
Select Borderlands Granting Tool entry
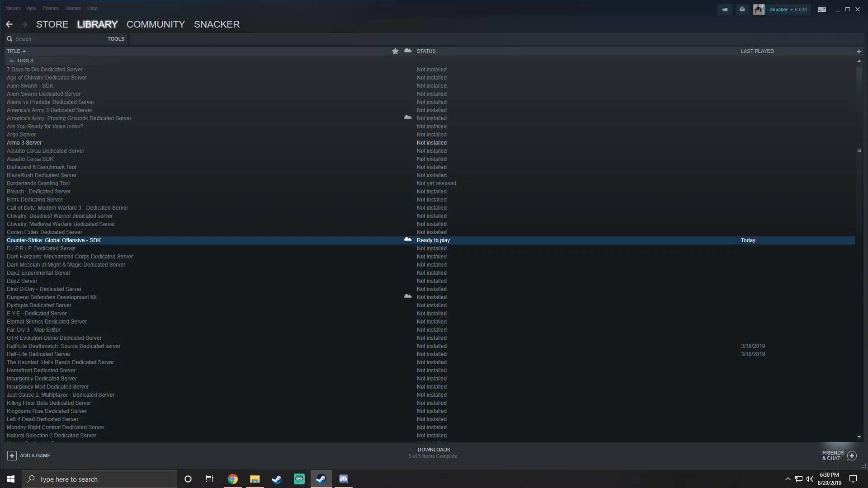coord(38,183)
